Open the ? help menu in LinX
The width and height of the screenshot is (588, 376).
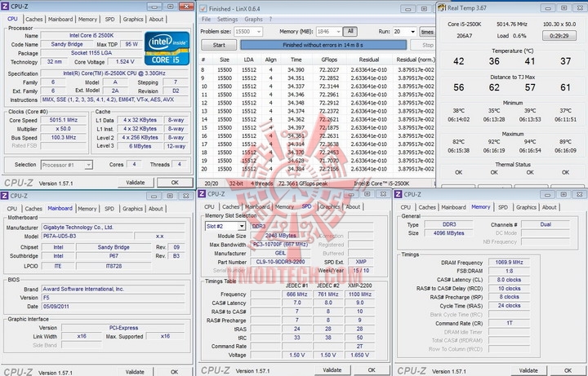click(270, 19)
